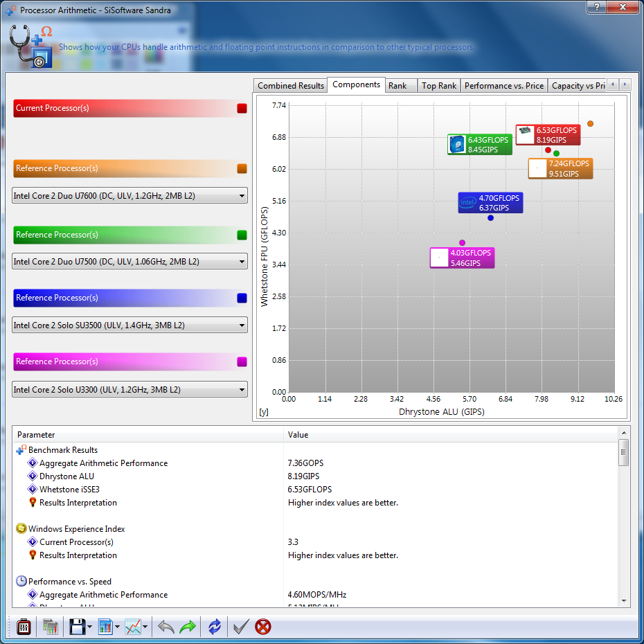644x644 pixels.
Task: Click the floppy disk Save icon
Action: [x=78, y=627]
